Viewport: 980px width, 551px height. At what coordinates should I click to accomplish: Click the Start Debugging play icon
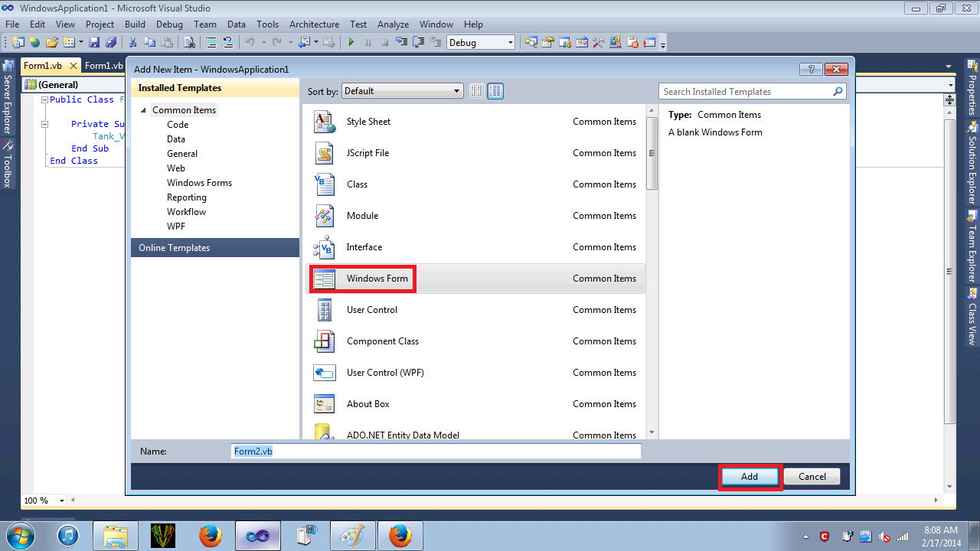pos(351,43)
